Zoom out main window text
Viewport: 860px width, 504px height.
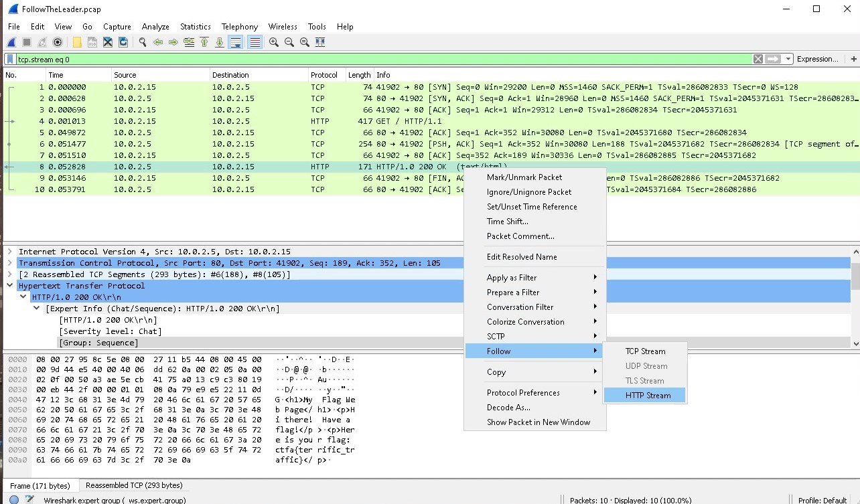(289, 42)
